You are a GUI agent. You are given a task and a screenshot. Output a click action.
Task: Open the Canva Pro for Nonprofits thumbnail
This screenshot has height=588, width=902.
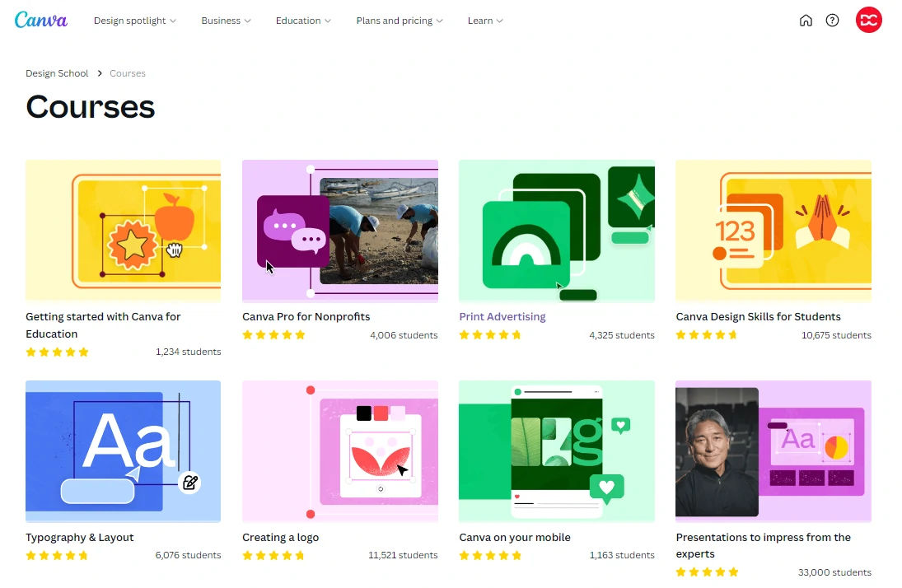point(340,231)
